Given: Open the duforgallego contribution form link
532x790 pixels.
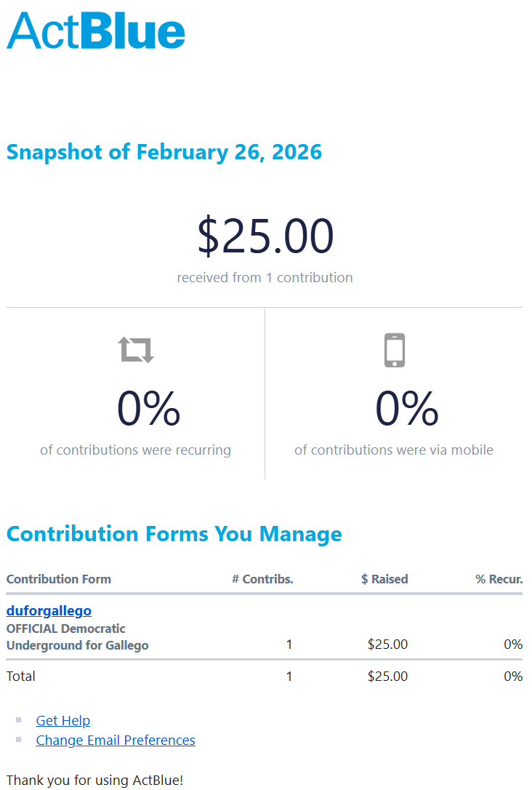Looking at the screenshot, I should click(x=49, y=610).
